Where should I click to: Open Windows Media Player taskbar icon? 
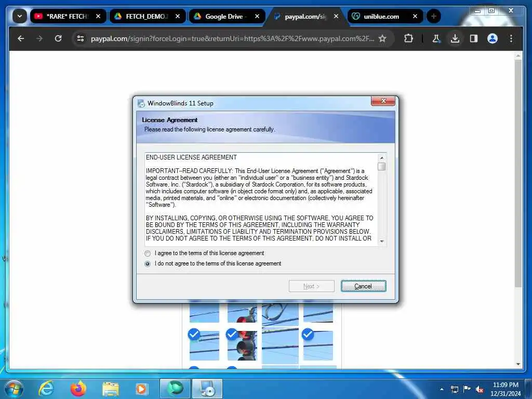141,389
